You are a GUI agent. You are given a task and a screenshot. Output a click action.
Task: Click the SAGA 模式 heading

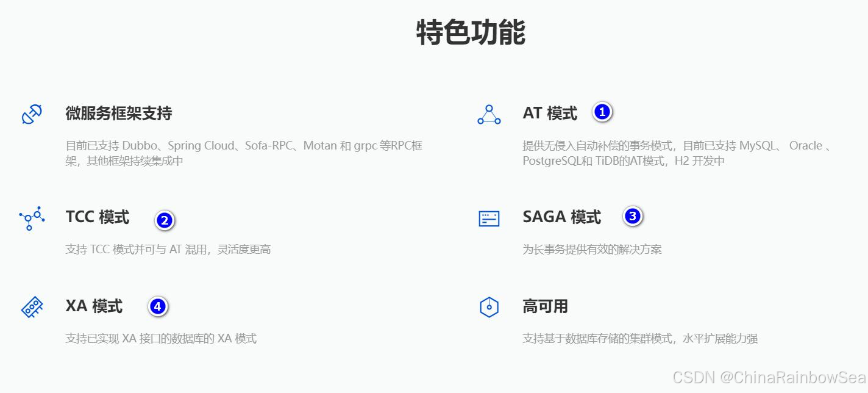(x=562, y=217)
